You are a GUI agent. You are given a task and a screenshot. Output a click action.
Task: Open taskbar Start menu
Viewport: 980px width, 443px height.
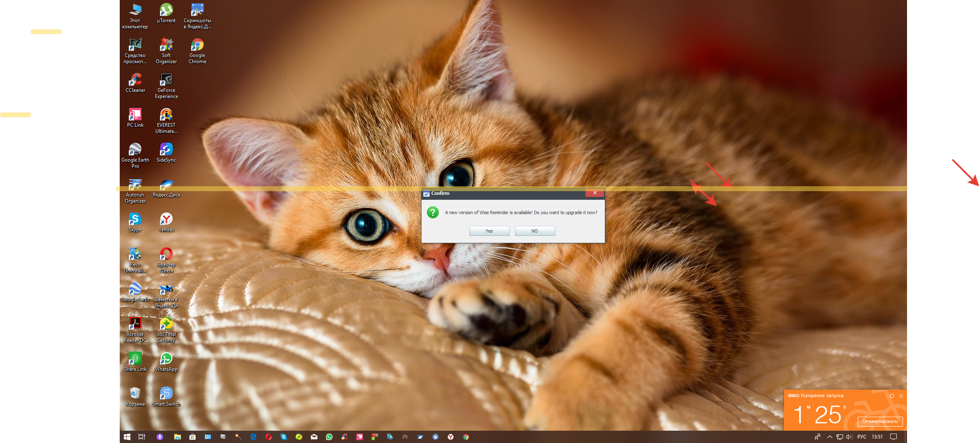(x=125, y=437)
